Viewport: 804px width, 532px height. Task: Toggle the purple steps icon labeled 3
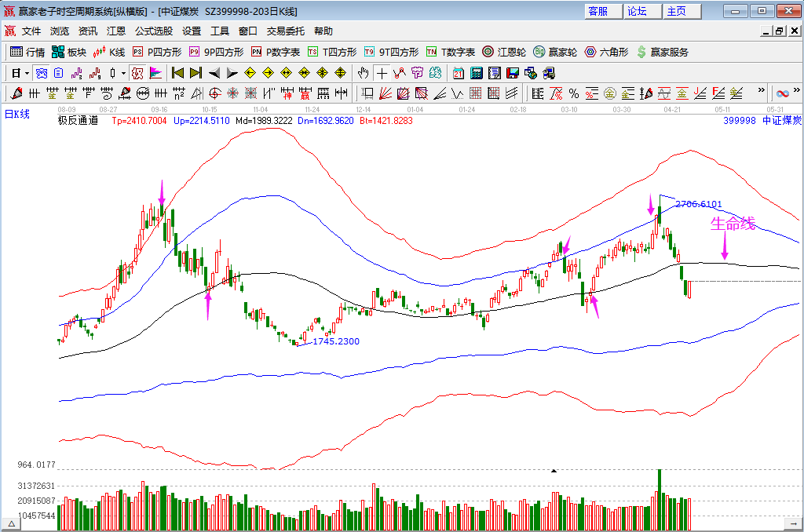(x=77, y=73)
